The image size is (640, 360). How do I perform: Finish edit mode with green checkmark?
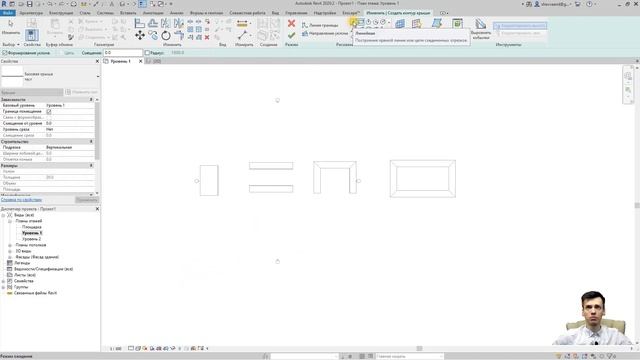(x=291, y=36)
